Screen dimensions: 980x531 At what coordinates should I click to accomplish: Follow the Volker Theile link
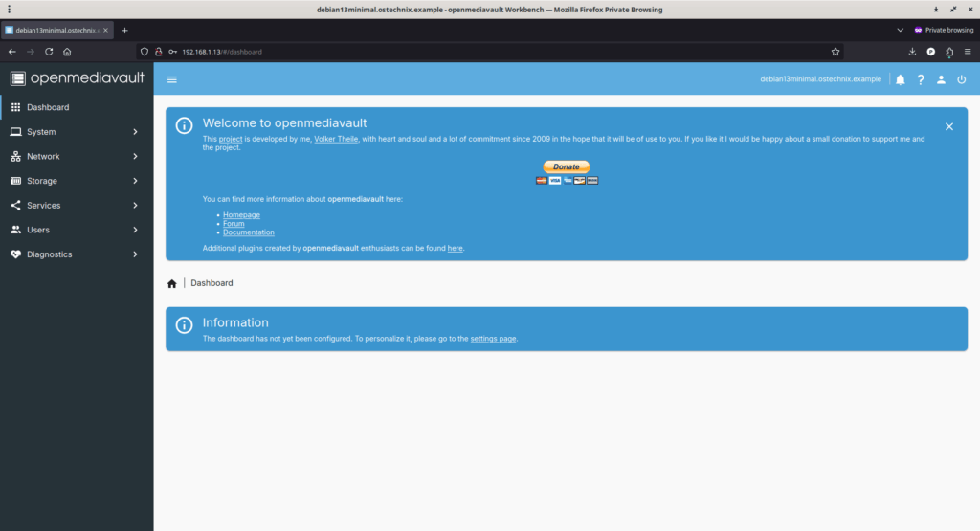(x=336, y=139)
